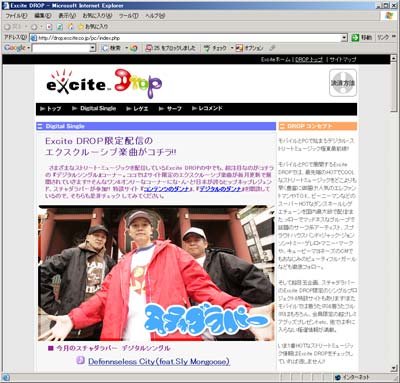Click the Digital Single section header

(x=156, y=126)
